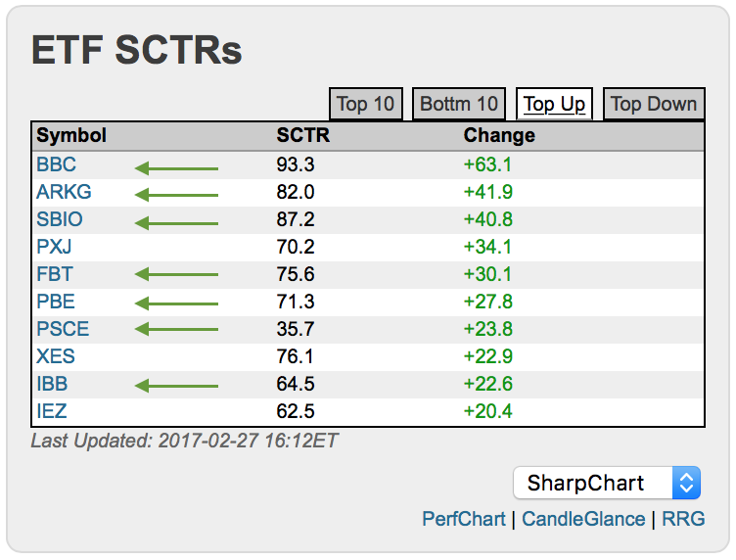736x560 pixels.
Task: Open the XES symbol link
Action: 56,356
